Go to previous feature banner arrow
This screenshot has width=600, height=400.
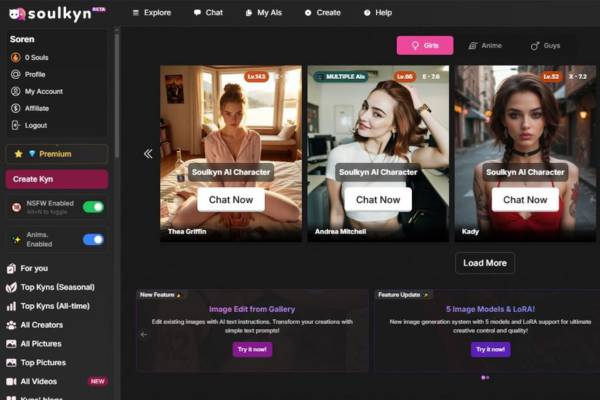[143, 334]
